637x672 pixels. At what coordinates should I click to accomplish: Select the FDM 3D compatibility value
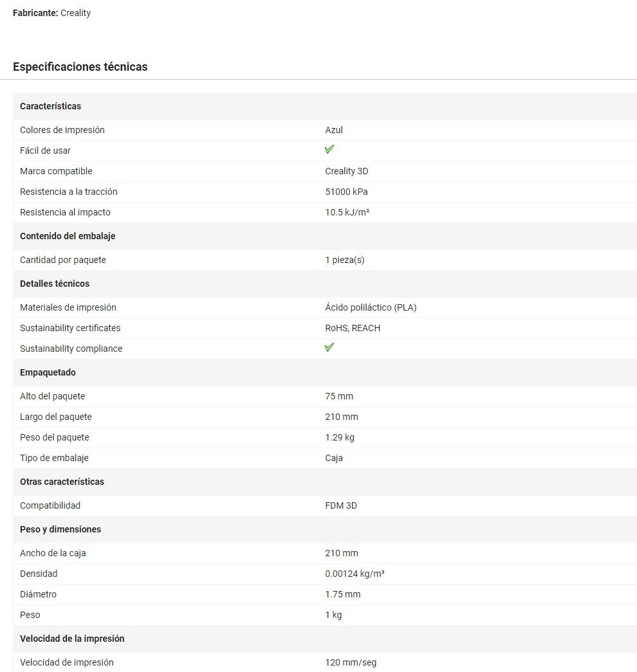tap(341, 505)
